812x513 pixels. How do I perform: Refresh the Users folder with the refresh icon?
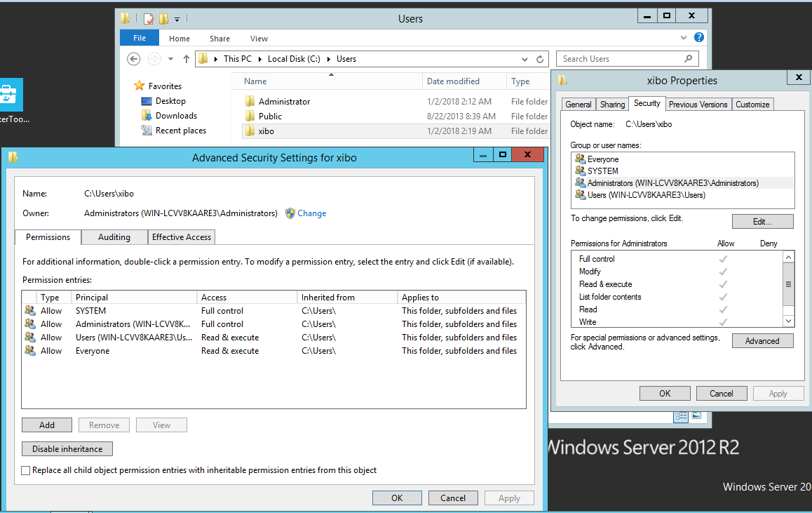[x=539, y=59]
